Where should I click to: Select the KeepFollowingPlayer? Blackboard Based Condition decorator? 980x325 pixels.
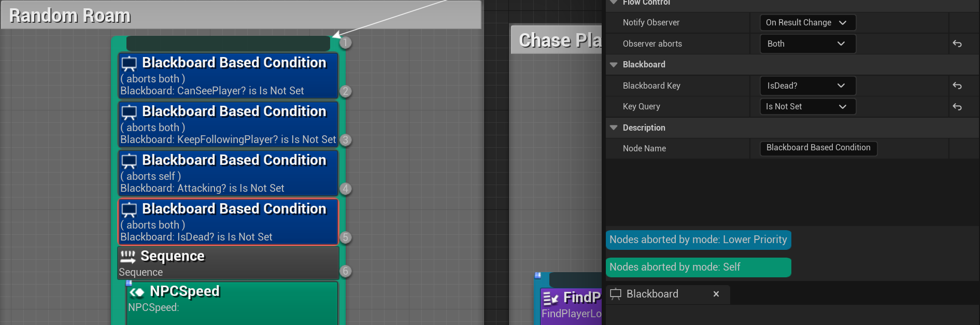[228, 124]
